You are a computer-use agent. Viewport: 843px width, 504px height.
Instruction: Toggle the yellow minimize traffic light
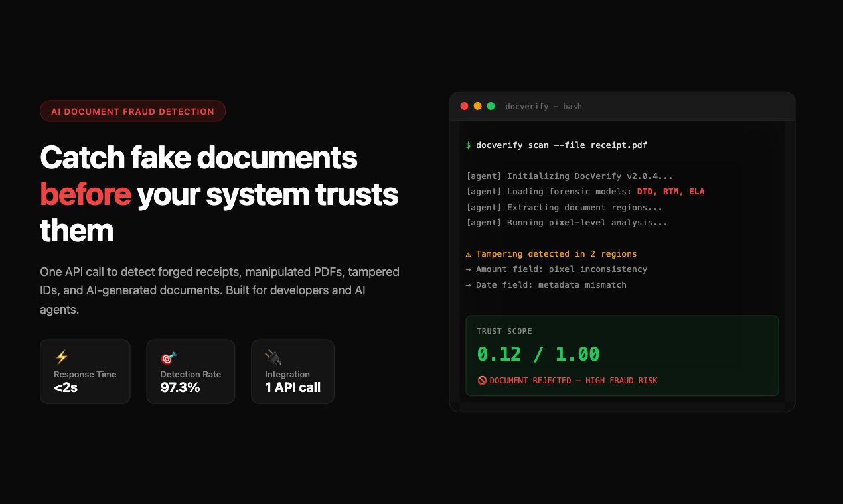coord(477,105)
